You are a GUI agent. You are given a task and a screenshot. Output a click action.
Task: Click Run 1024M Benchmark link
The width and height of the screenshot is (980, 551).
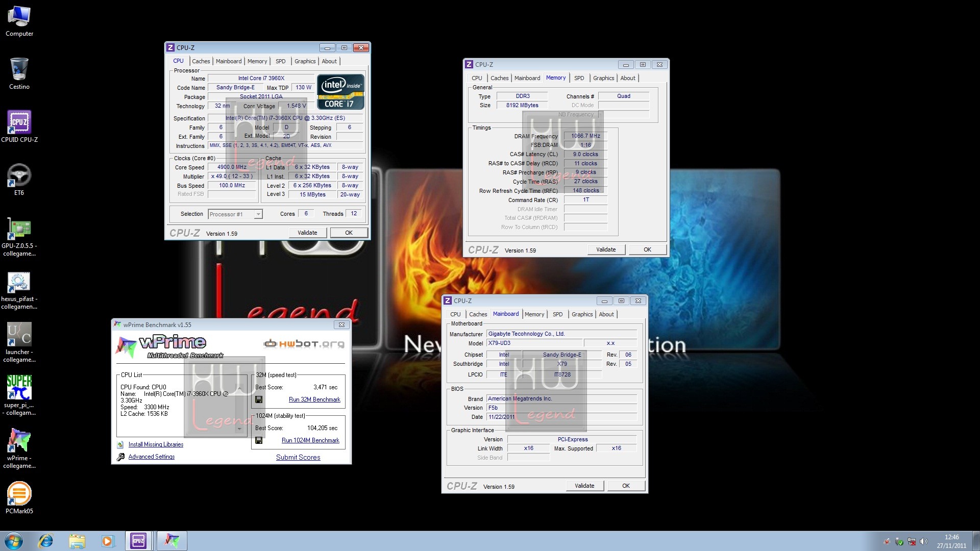pos(310,440)
